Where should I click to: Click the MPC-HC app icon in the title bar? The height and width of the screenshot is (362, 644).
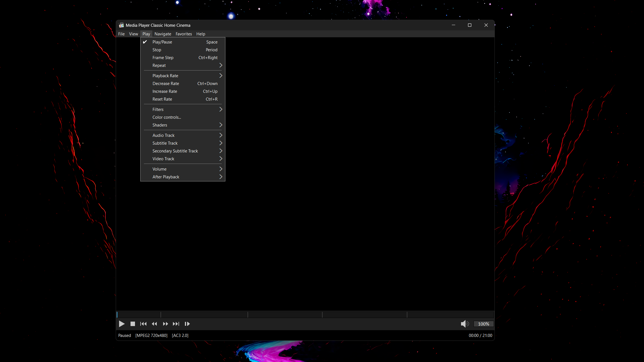click(121, 25)
